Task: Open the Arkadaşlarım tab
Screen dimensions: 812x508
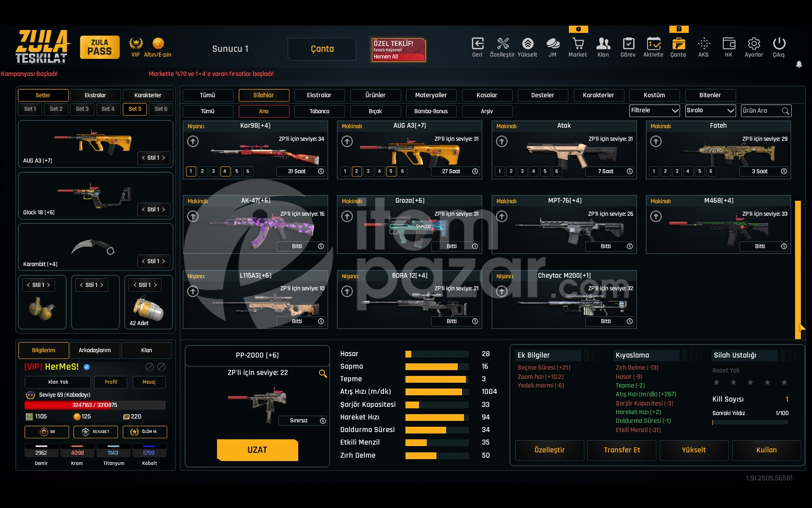Action: coord(95,350)
